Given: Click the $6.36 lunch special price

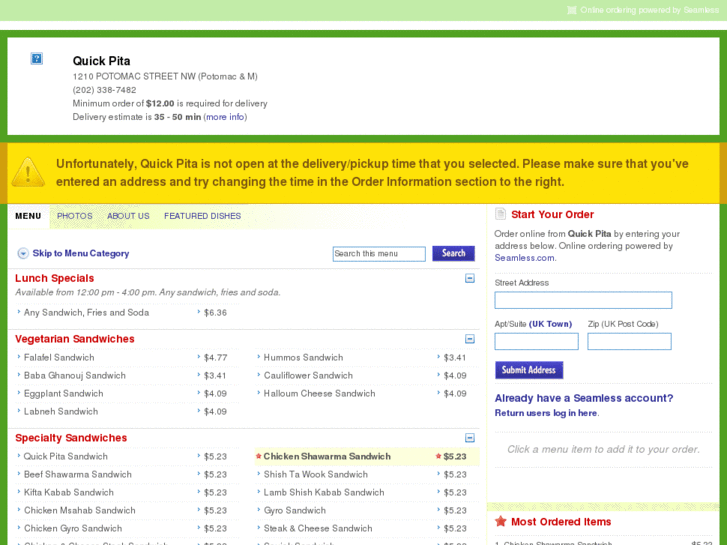Looking at the screenshot, I should coord(215,313).
